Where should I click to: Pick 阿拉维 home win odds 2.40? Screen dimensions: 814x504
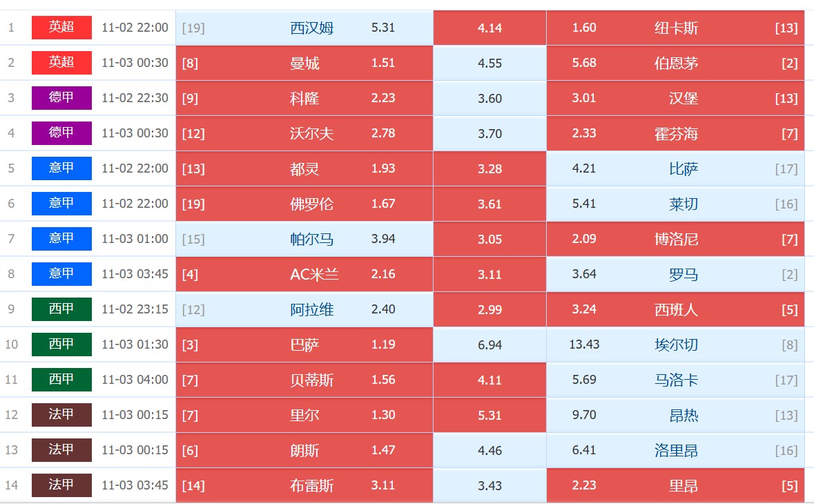coord(383,309)
